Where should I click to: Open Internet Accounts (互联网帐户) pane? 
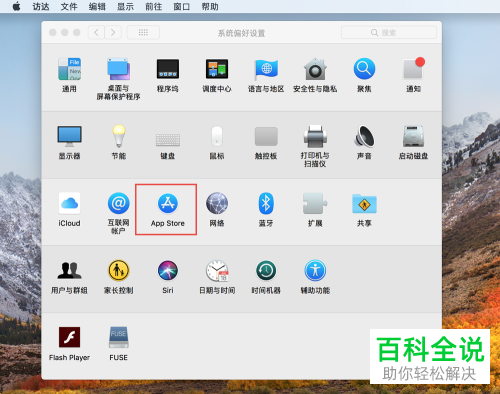(118, 213)
